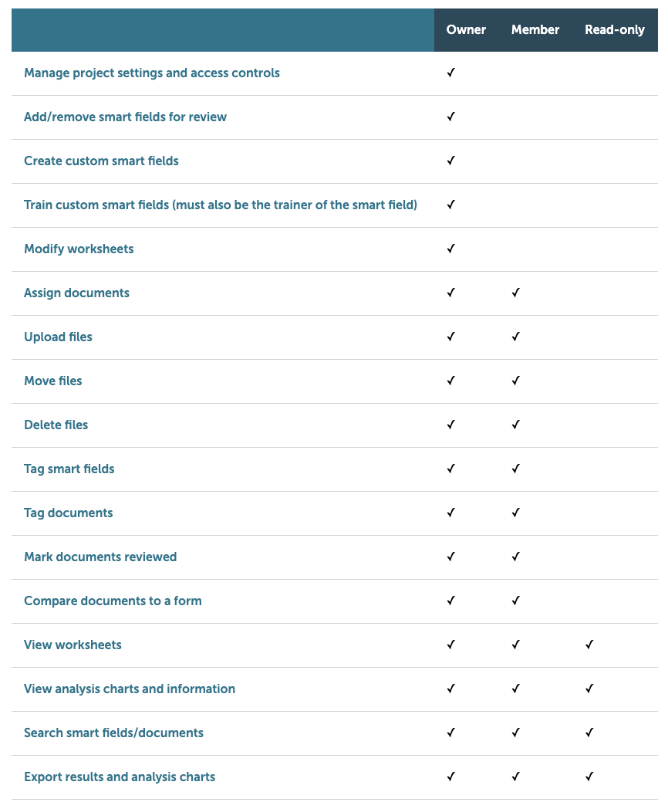
Task: Click the "Tag smart fields" row label
Action: (69, 469)
